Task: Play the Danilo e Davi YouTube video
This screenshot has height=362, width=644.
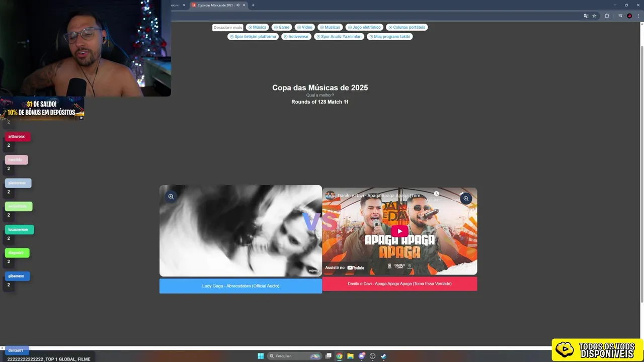Action: click(399, 231)
